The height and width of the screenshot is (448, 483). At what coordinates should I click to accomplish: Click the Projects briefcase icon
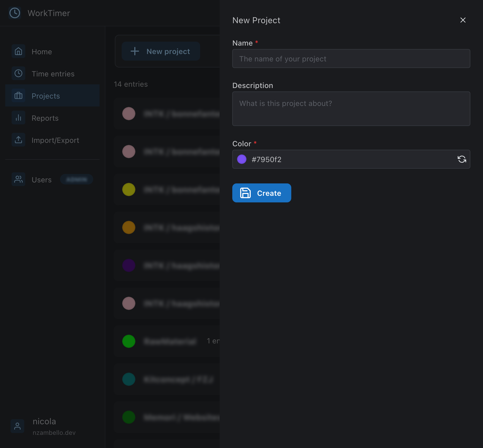tap(18, 96)
